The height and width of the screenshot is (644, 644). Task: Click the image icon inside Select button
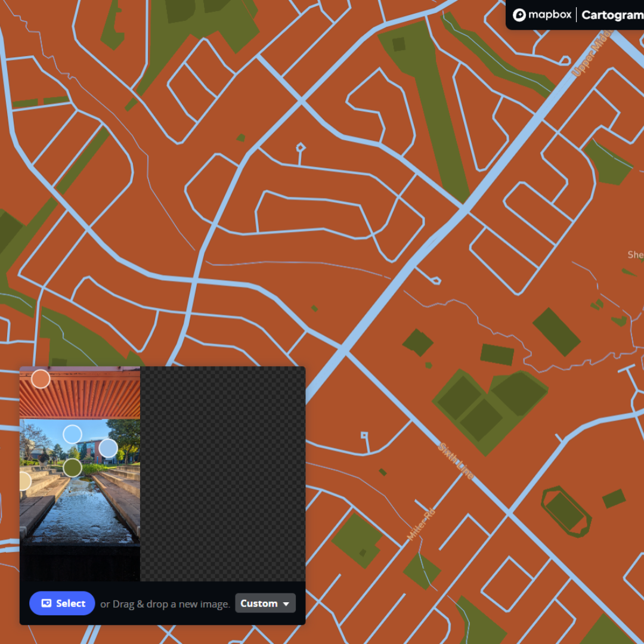click(x=47, y=603)
